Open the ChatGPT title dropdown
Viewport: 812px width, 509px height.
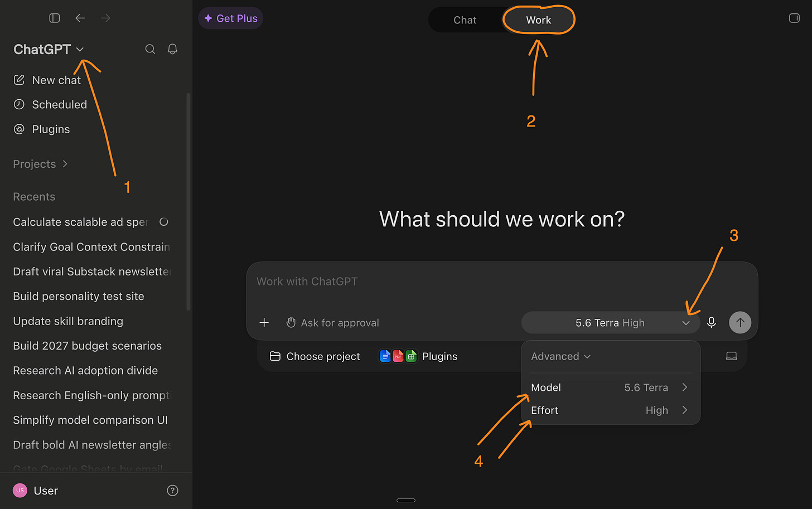(x=49, y=50)
